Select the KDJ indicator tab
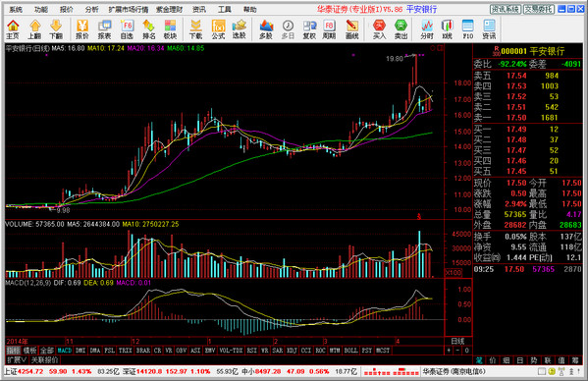Screen dimensions: 588x381 (292, 351)
